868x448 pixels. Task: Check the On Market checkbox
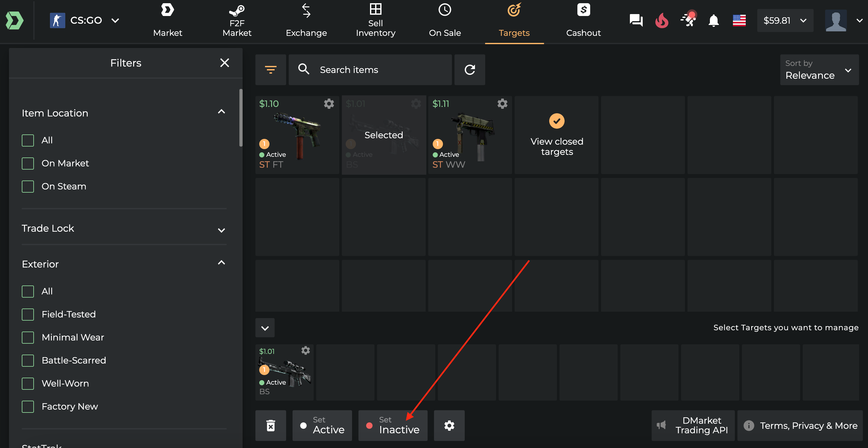28,164
